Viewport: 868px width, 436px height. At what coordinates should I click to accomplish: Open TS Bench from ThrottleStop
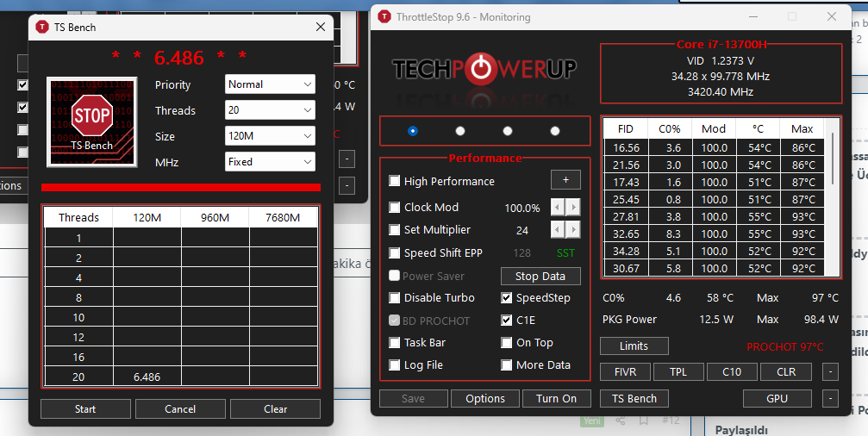click(634, 398)
